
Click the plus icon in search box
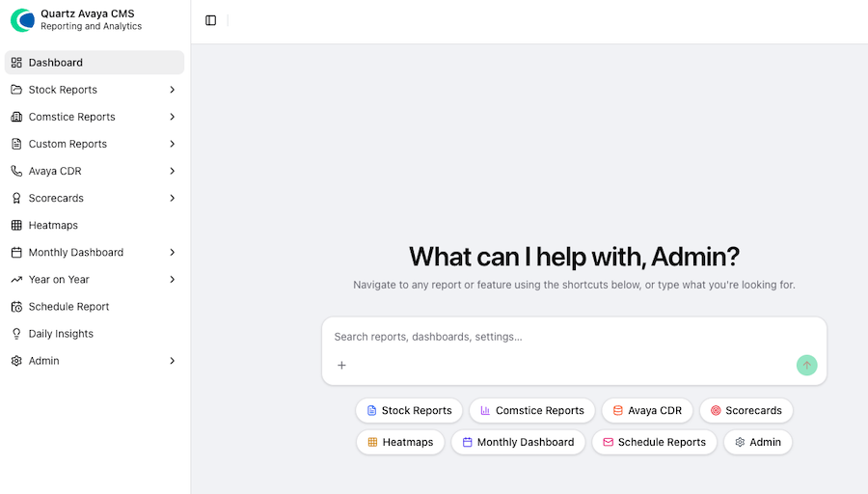[341, 365]
